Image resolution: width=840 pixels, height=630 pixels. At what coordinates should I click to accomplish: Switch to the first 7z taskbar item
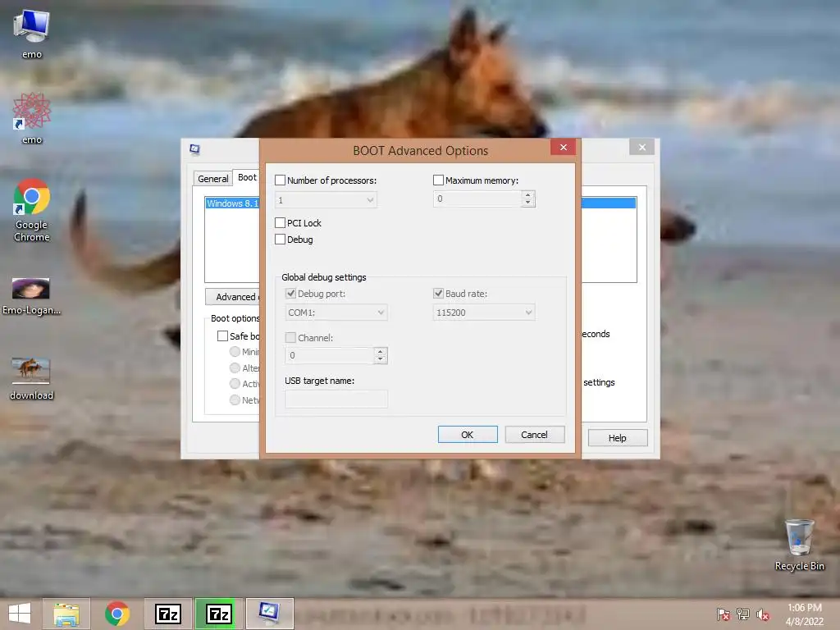167,614
